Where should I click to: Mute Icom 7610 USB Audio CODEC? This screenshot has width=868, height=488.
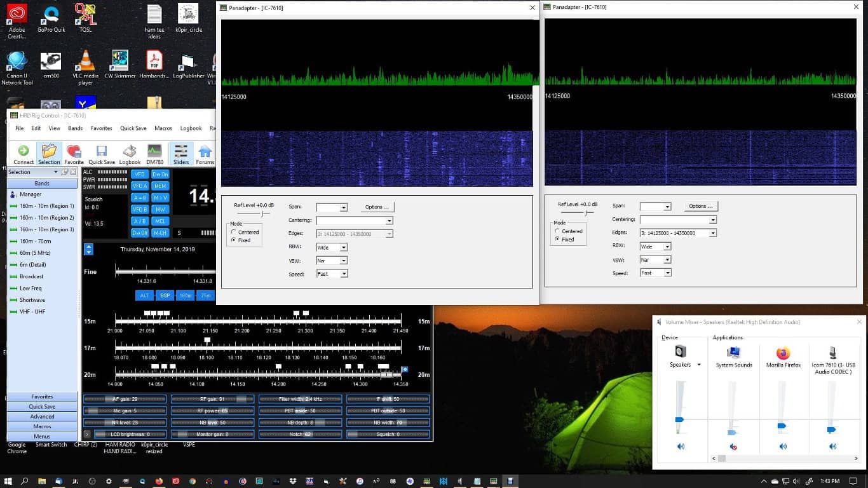click(832, 447)
